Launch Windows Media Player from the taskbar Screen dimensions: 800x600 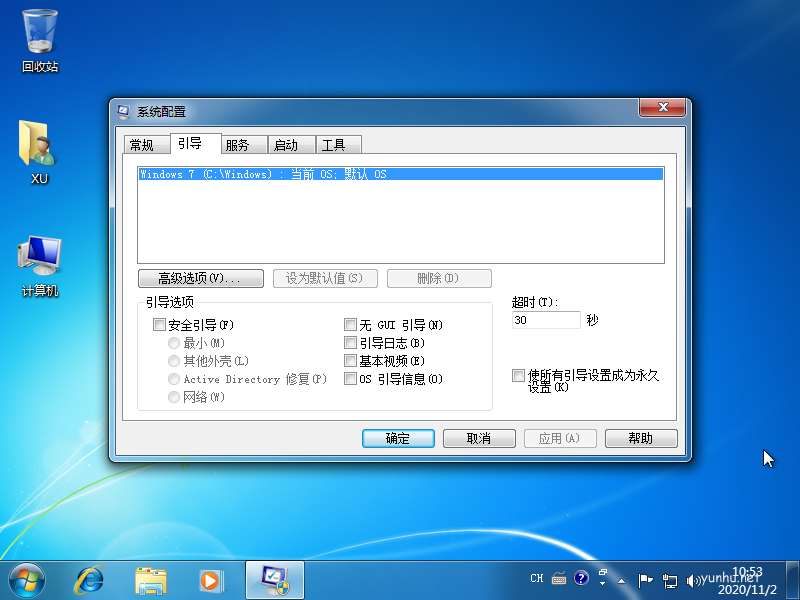[210, 580]
